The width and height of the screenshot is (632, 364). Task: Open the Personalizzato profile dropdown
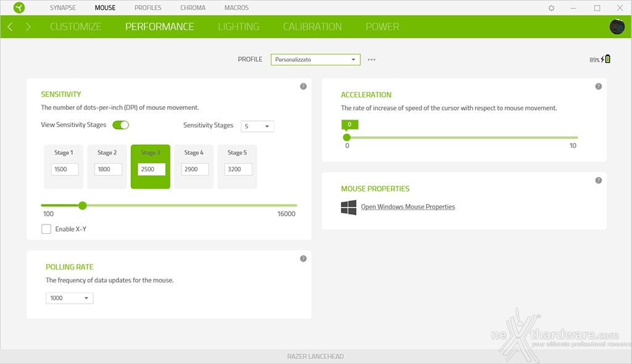point(315,60)
